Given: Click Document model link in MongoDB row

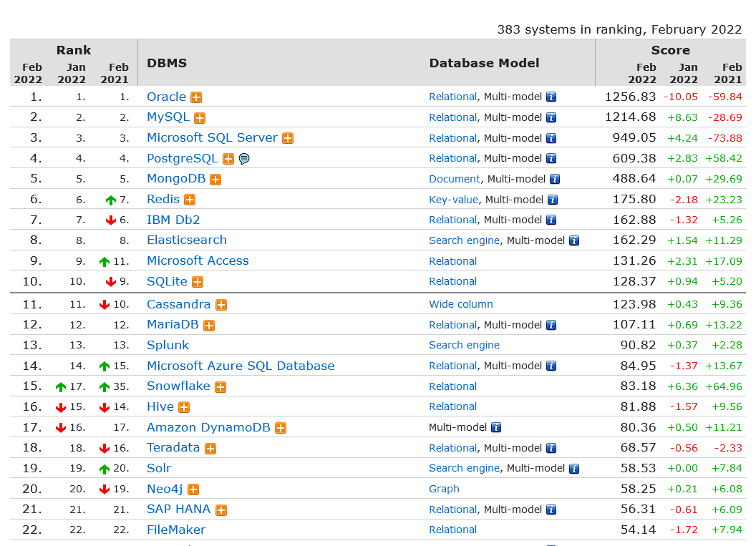Looking at the screenshot, I should pyautogui.click(x=455, y=180).
